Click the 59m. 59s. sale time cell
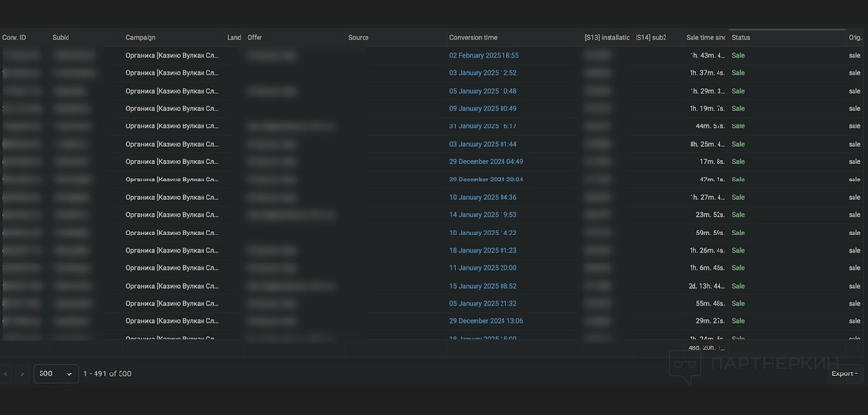 click(710, 233)
